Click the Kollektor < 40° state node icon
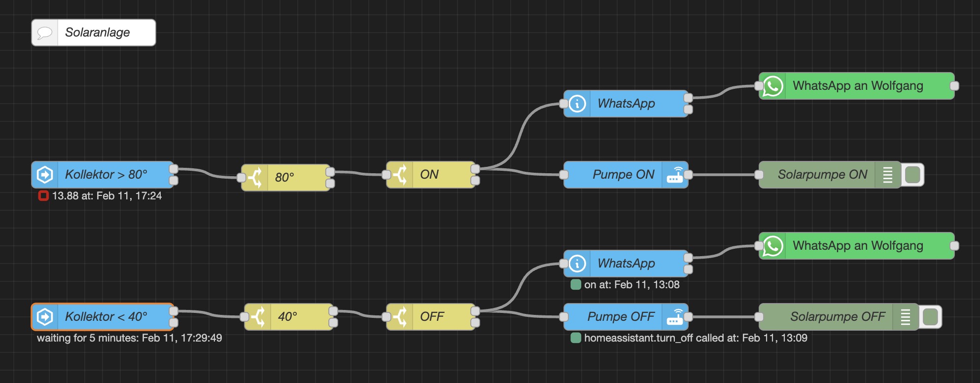This screenshot has width=980, height=383. pos(45,316)
